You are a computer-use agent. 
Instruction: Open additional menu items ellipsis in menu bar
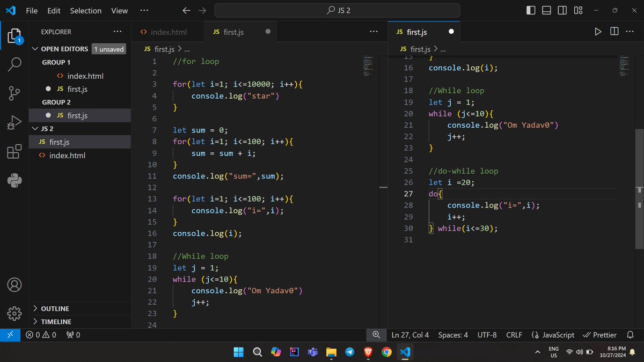click(x=144, y=10)
